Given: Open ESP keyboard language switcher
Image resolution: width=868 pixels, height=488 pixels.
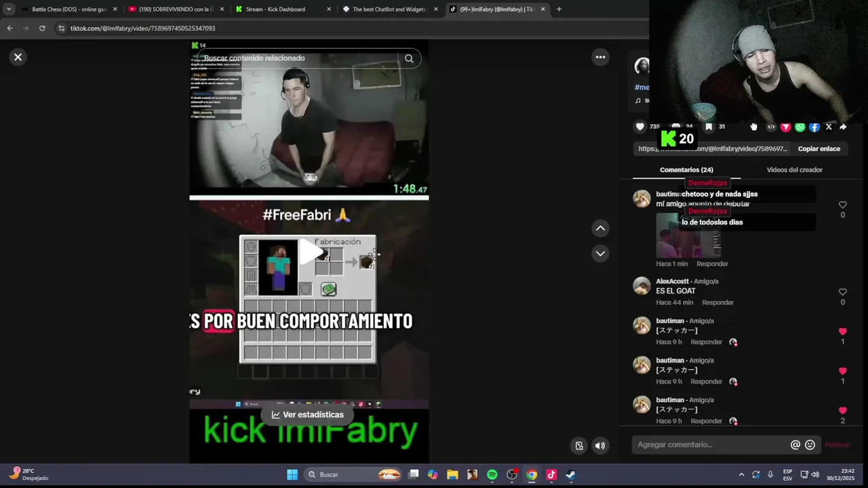Looking at the screenshot, I should click(787, 474).
